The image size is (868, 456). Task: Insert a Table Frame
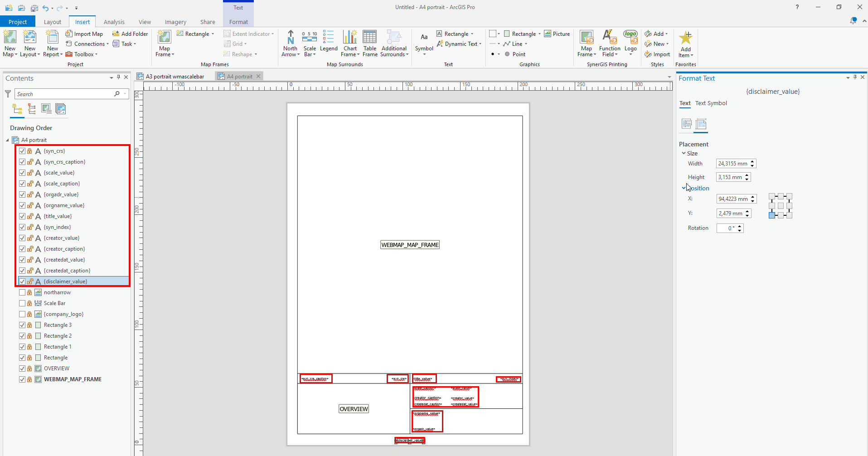click(x=370, y=43)
